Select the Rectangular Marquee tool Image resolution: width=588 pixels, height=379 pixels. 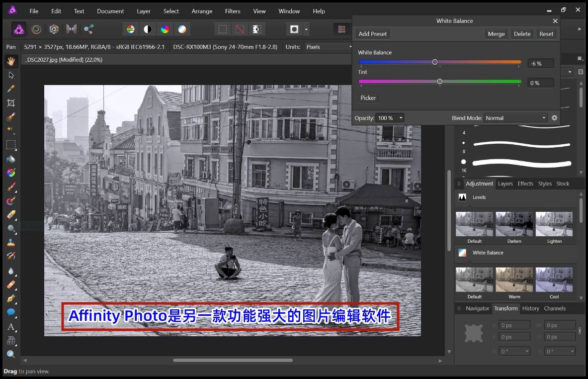tap(11, 145)
